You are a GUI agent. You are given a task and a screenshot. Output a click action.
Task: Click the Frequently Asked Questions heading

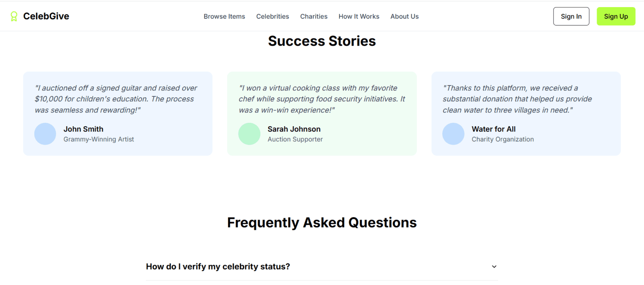(322, 222)
